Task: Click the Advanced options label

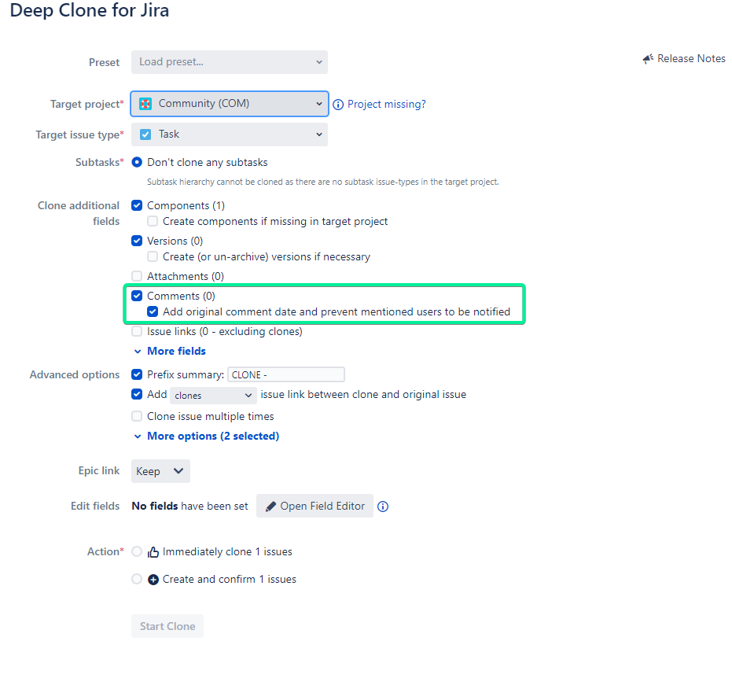Action: [x=75, y=375]
